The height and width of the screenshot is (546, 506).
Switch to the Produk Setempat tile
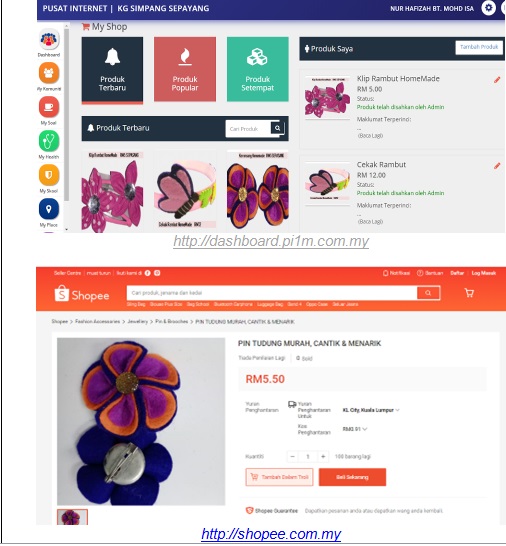258,69
